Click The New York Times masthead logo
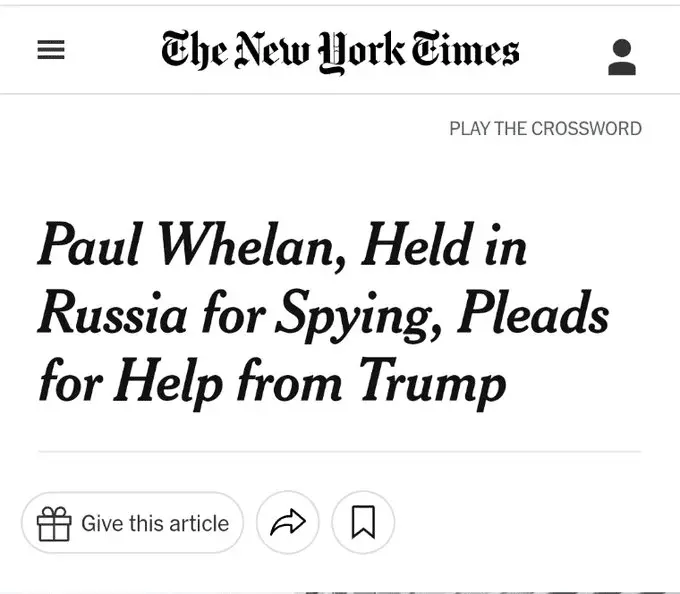The width and height of the screenshot is (680, 594). click(x=340, y=51)
